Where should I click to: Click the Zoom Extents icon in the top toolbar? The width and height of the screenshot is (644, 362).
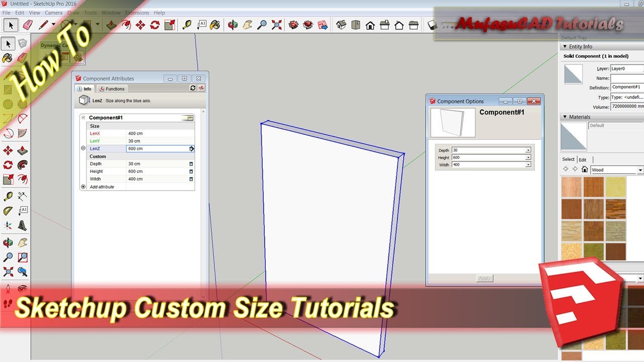pos(276,25)
